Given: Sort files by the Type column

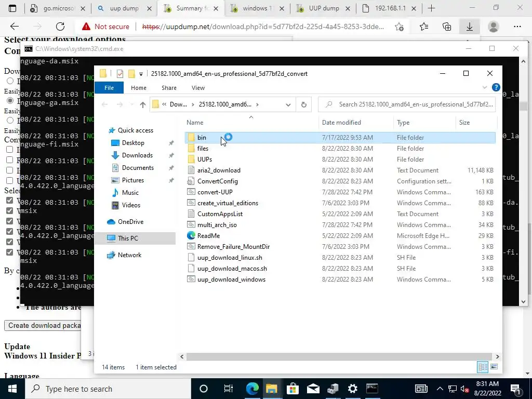Looking at the screenshot, I should (424, 123).
